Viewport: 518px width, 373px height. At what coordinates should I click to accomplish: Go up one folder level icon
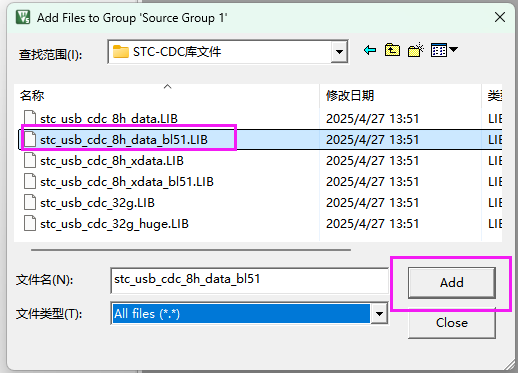392,50
